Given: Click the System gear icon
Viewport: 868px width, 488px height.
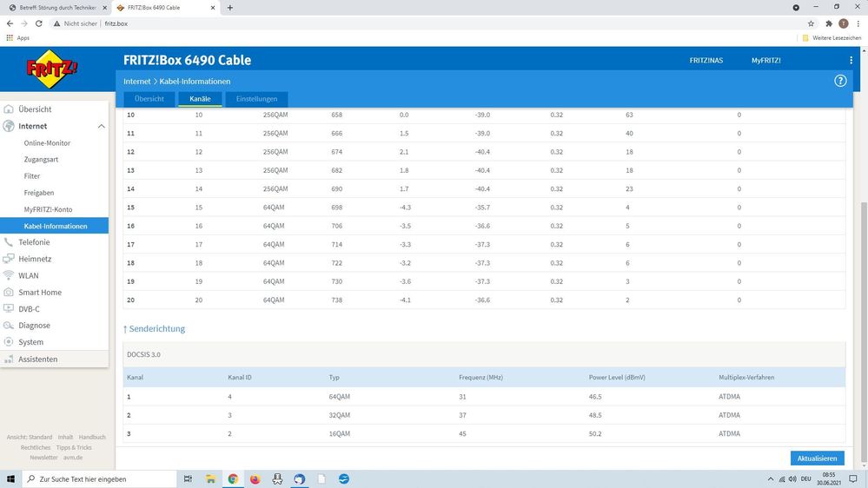Looking at the screenshot, I should click(9, 342).
